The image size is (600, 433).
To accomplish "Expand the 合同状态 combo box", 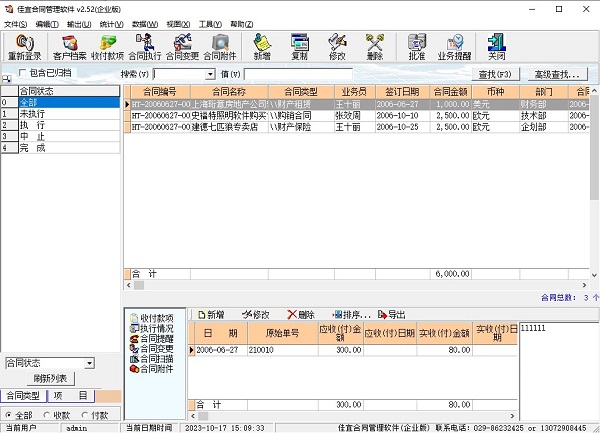I will click(x=88, y=363).
